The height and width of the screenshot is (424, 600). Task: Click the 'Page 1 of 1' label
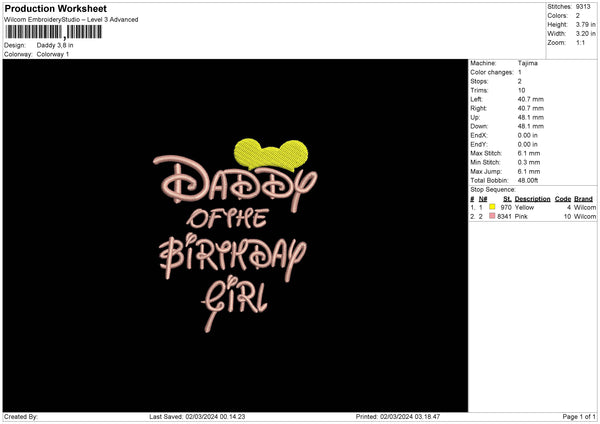[x=579, y=417]
